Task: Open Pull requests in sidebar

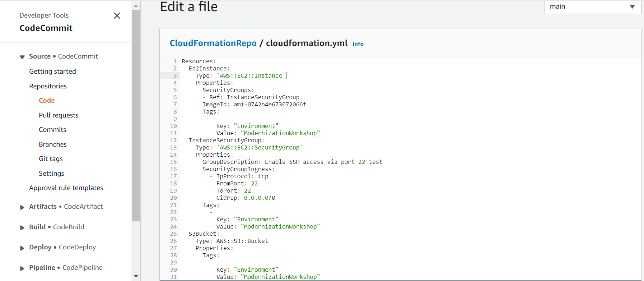Action: 59,115
